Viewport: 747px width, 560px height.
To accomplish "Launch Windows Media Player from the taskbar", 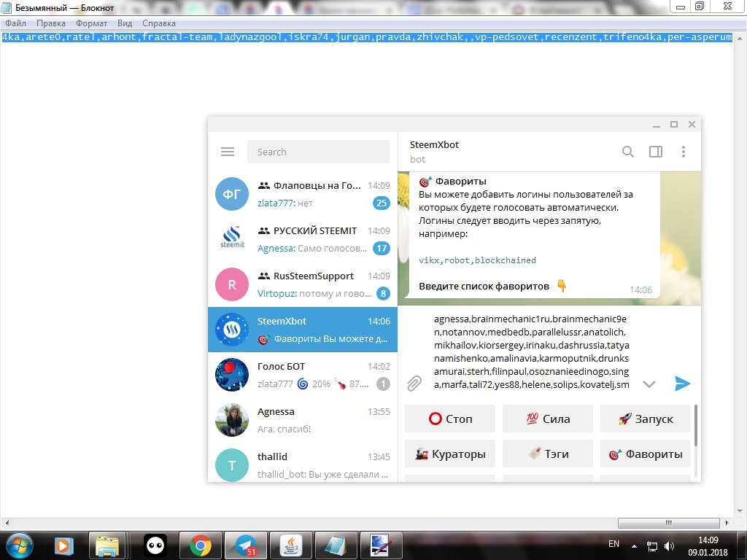I will tap(63, 545).
